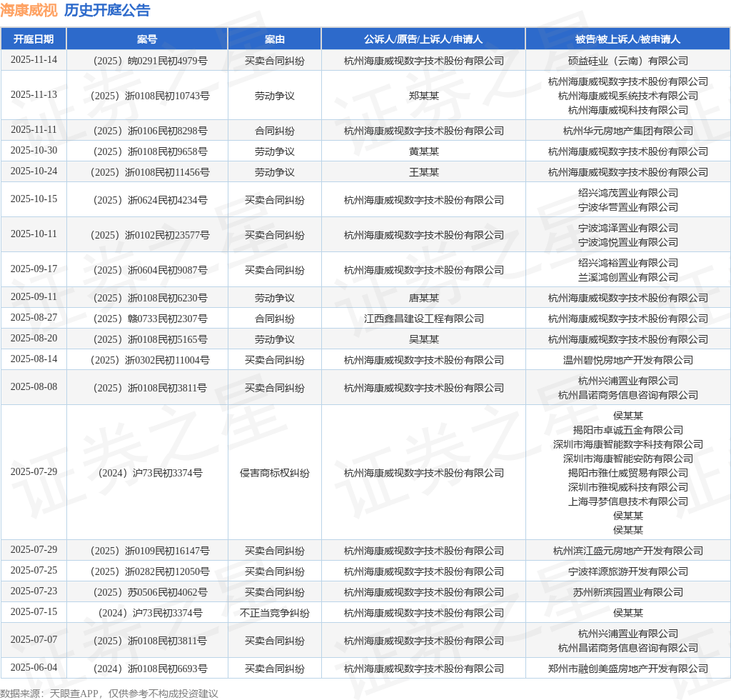The width and height of the screenshot is (731, 700).
Task: Select case number (2025)浙0282民初12050号
Action: pyautogui.click(x=150, y=571)
